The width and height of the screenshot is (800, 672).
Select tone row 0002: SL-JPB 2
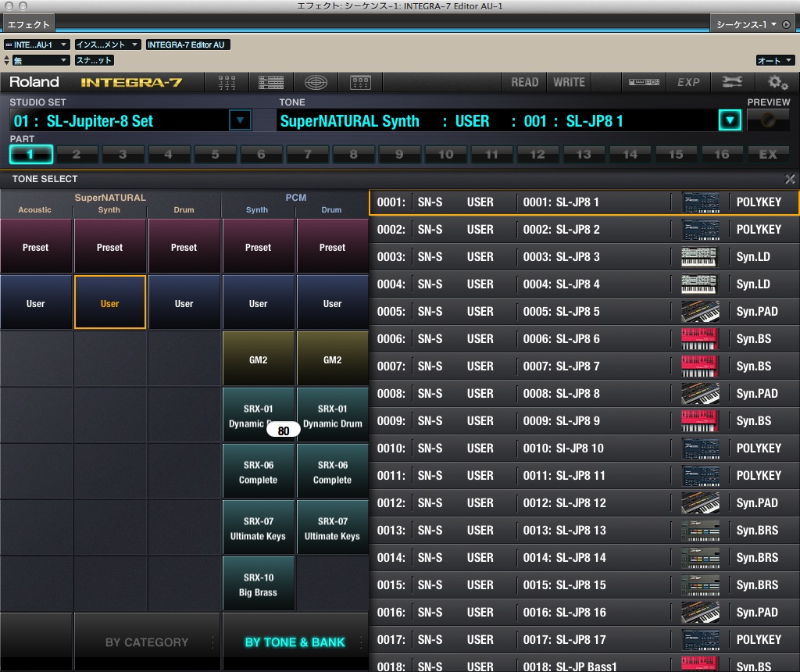[584, 230]
